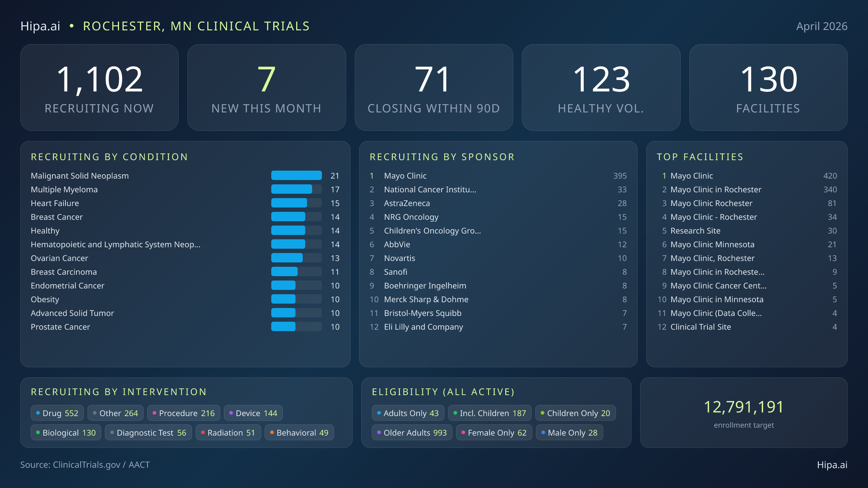The width and height of the screenshot is (868, 488).
Task: Select Mayo Clinic Cancer Cent... facility
Action: click(x=747, y=285)
